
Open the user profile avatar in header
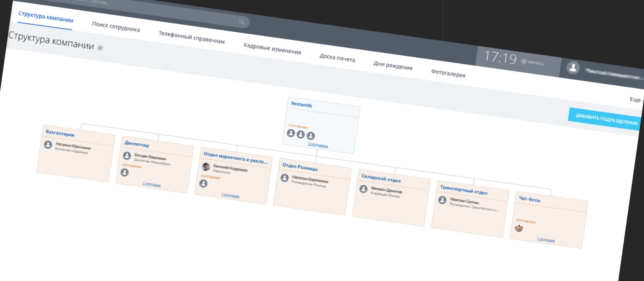[x=573, y=68]
